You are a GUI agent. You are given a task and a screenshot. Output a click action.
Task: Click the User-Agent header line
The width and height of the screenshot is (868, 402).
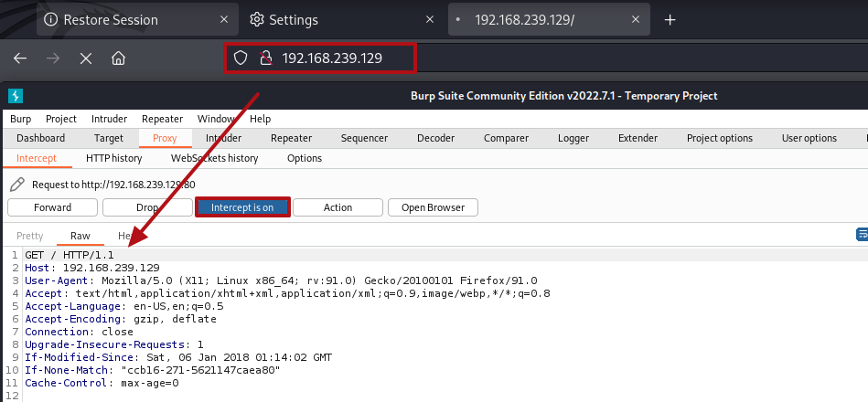(x=281, y=280)
